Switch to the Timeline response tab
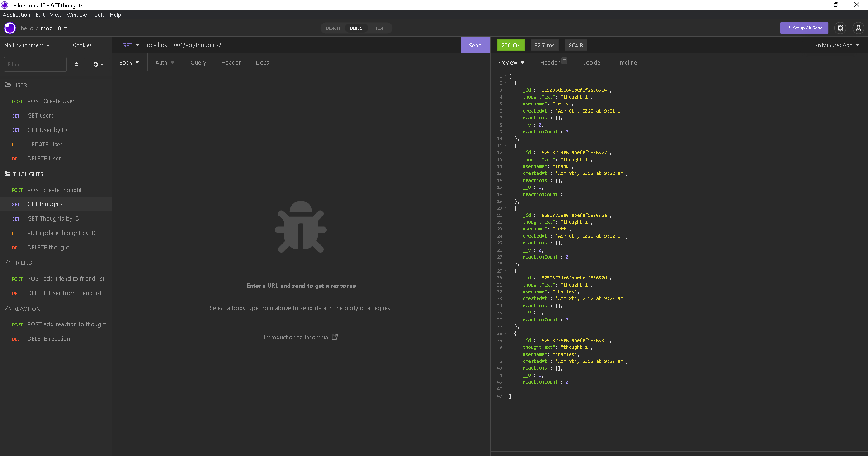The width and height of the screenshot is (868, 456). pos(626,62)
